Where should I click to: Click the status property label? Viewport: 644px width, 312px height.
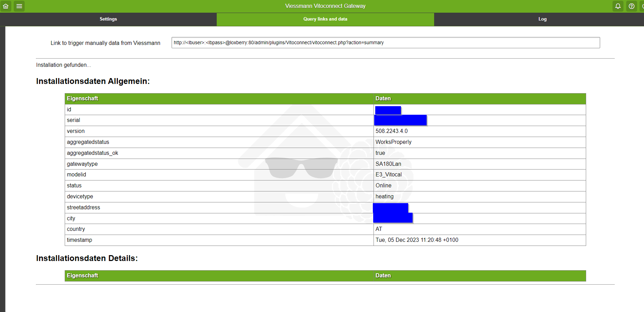pyautogui.click(x=74, y=186)
